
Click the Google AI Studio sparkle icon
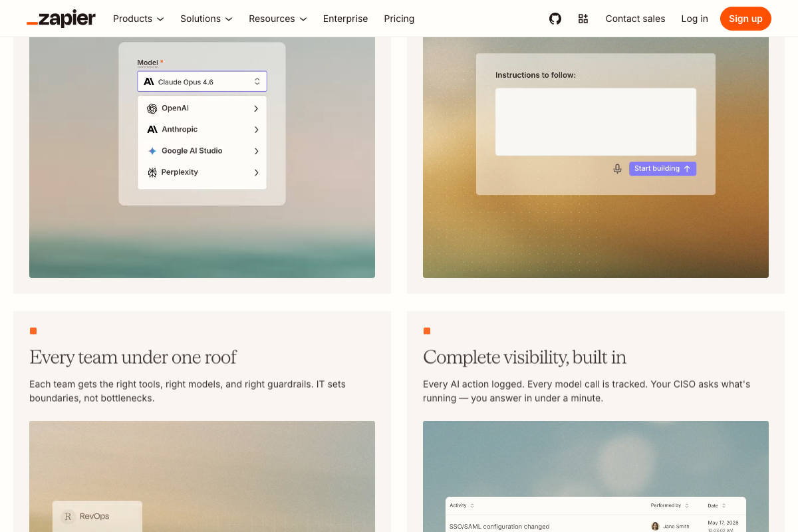point(152,151)
